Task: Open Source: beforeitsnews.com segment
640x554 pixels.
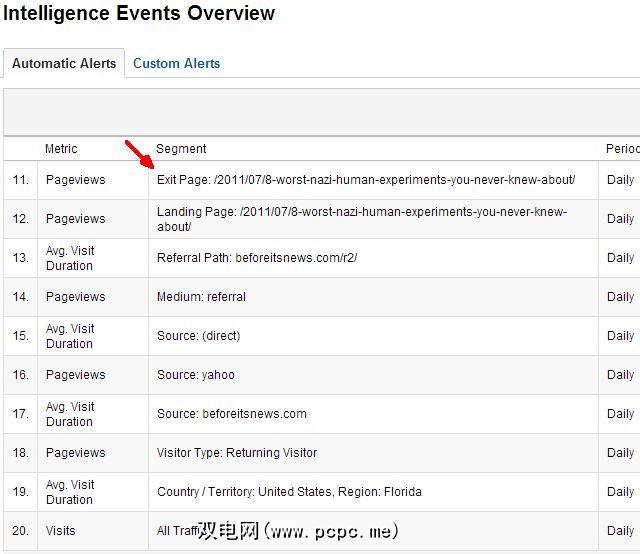Action: coord(232,414)
